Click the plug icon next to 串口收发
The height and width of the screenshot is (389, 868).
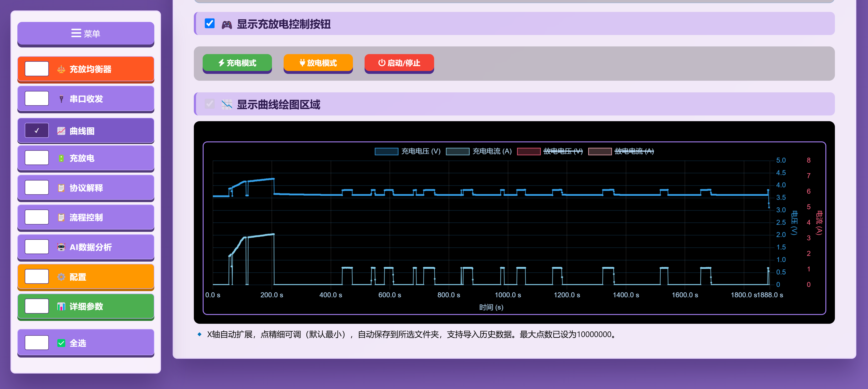(61, 99)
